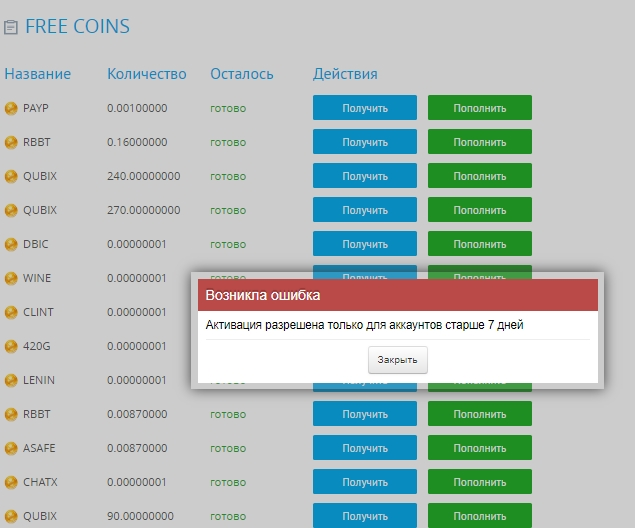Click the CLINT coin icon
The image size is (635, 528).
(x=11, y=312)
